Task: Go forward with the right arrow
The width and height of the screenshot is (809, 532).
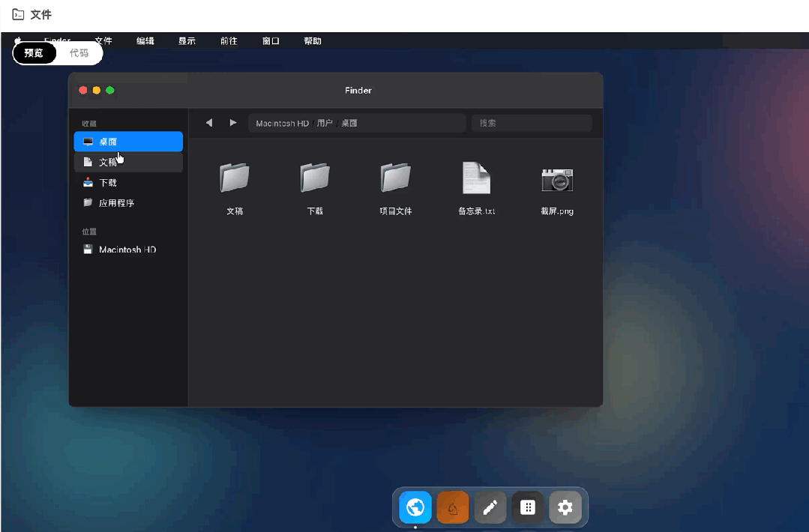Action: (x=233, y=123)
